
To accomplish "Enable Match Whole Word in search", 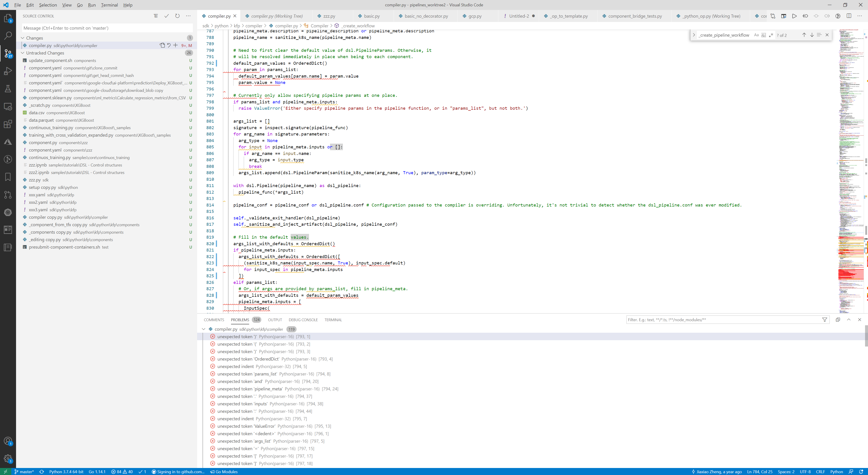I will pyautogui.click(x=764, y=35).
